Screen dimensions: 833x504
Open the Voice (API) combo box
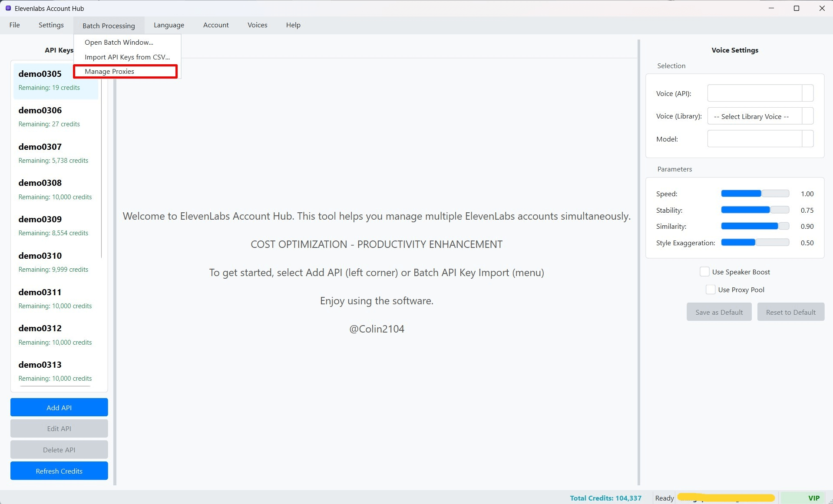760,93
